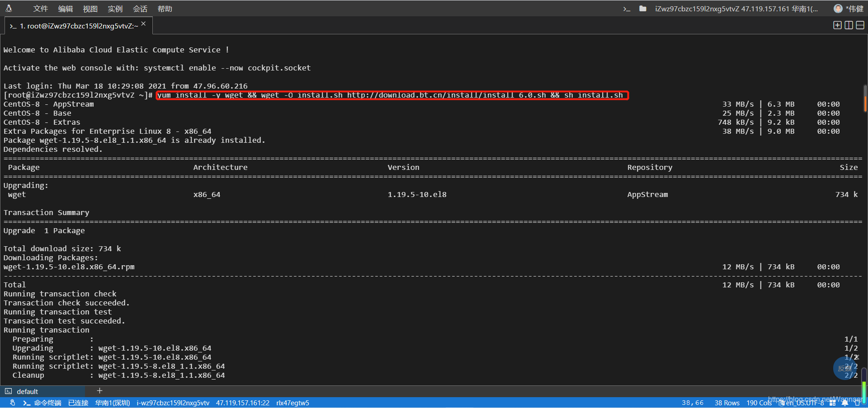
Task: Click the grid layout icon in status bar
Action: pyautogui.click(x=833, y=403)
